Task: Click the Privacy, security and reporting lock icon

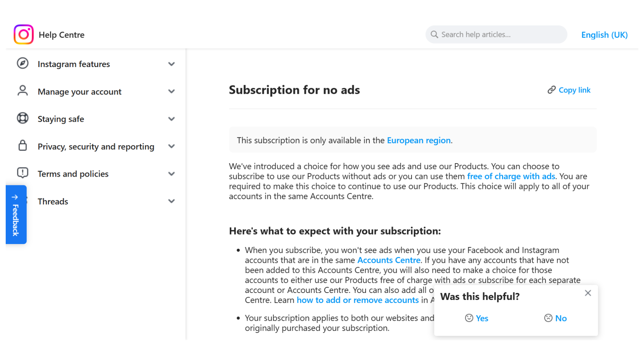Action: coord(22,146)
